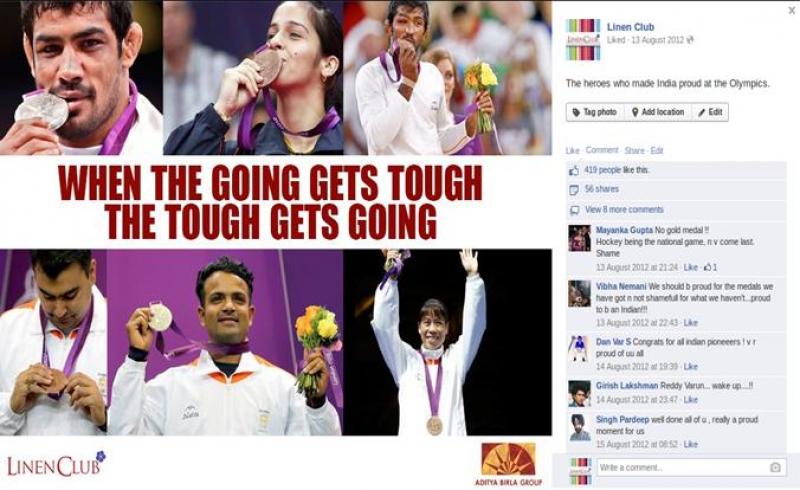Viewport: 800px width, 490px height.
Task: Click the thumbs-up count on Mayanka's comment
Action: pyautogui.click(x=711, y=267)
